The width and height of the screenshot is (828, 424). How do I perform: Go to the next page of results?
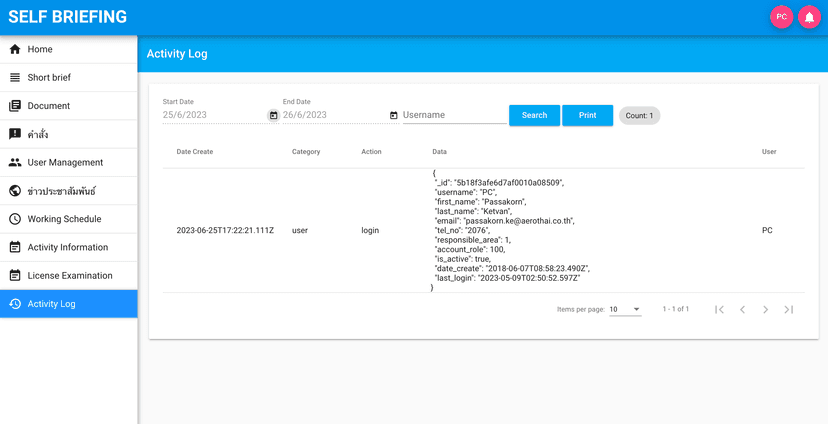[765, 310]
